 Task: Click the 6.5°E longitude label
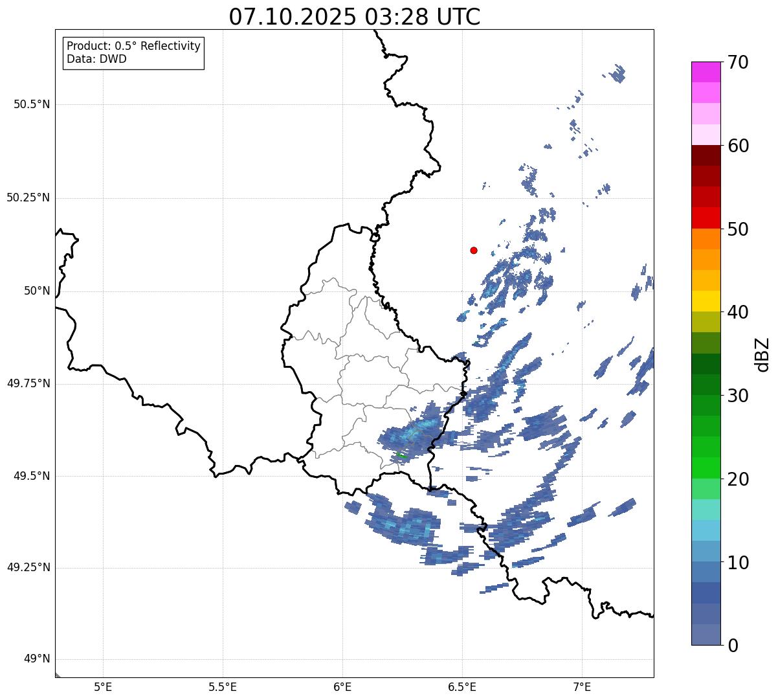[x=462, y=686]
